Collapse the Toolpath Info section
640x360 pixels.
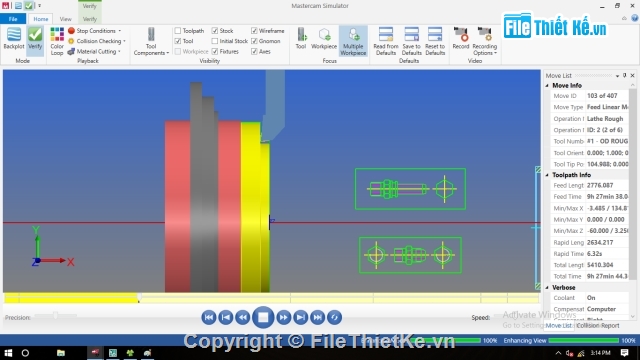[x=547, y=175]
